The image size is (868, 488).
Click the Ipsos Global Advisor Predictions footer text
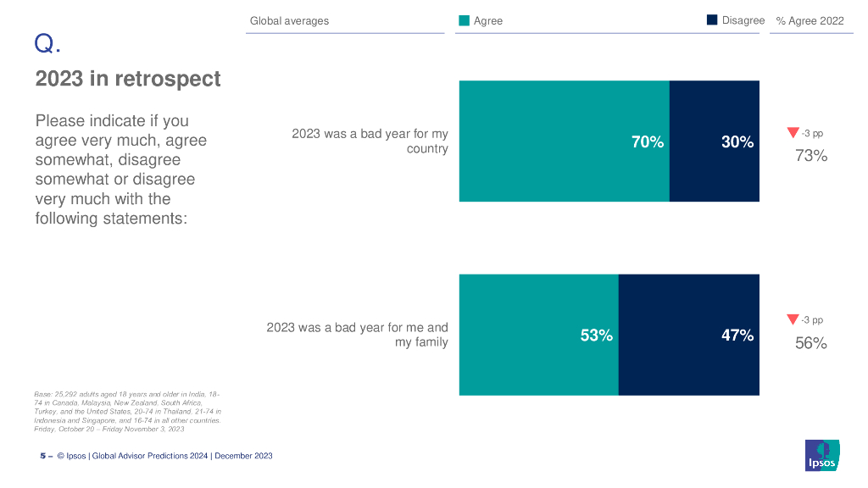pyautogui.click(x=164, y=456)
